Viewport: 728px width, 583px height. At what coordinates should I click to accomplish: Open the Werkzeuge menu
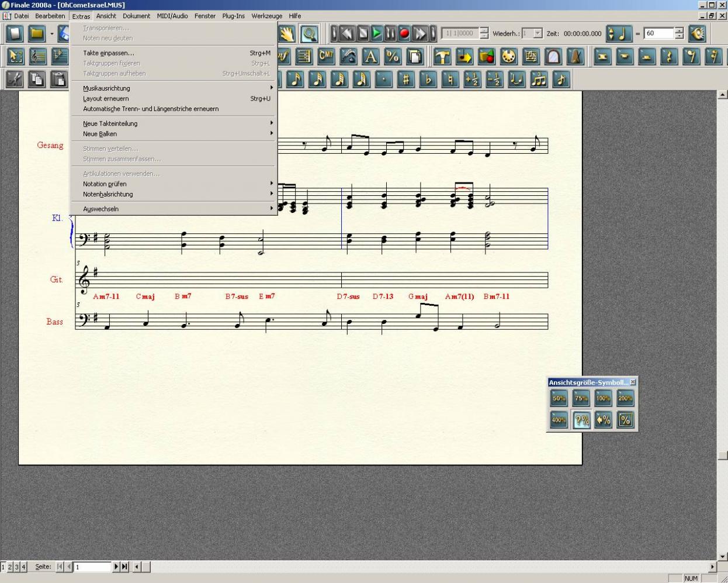tap(266, 16)
